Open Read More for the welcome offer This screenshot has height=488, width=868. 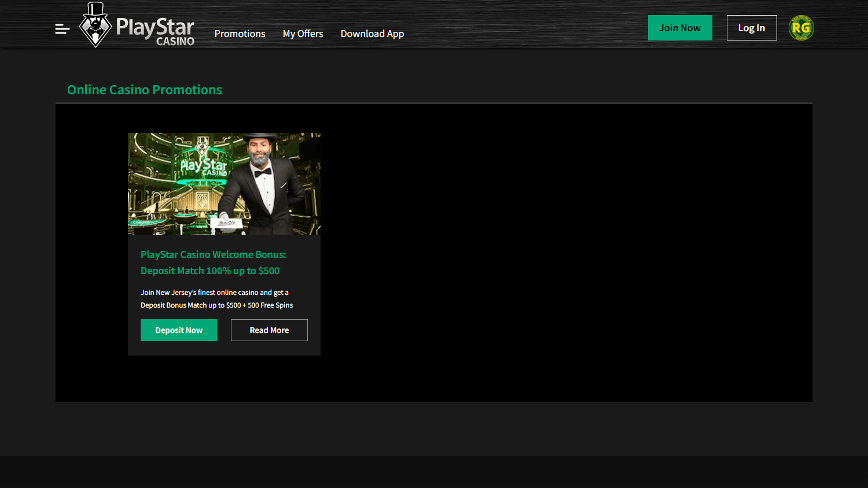(269, 330)
